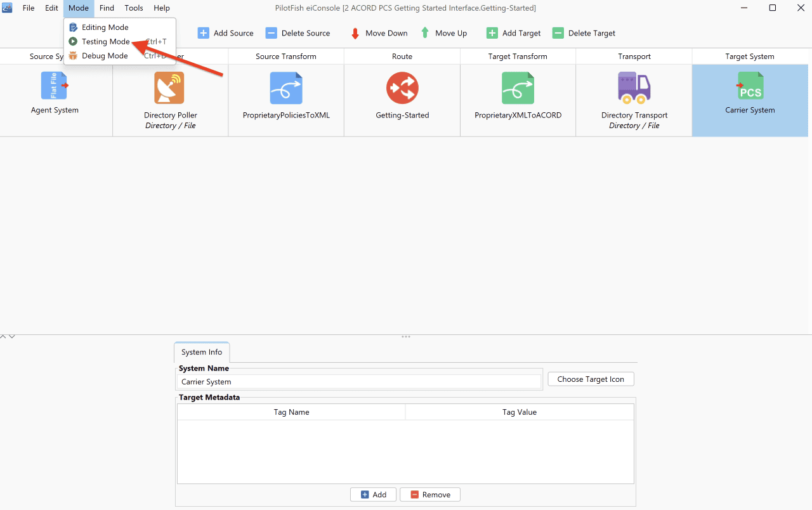Open the Help menu
Image resolution: width=812 pixels, height=510 pixels.
click(x=162, y=8)
